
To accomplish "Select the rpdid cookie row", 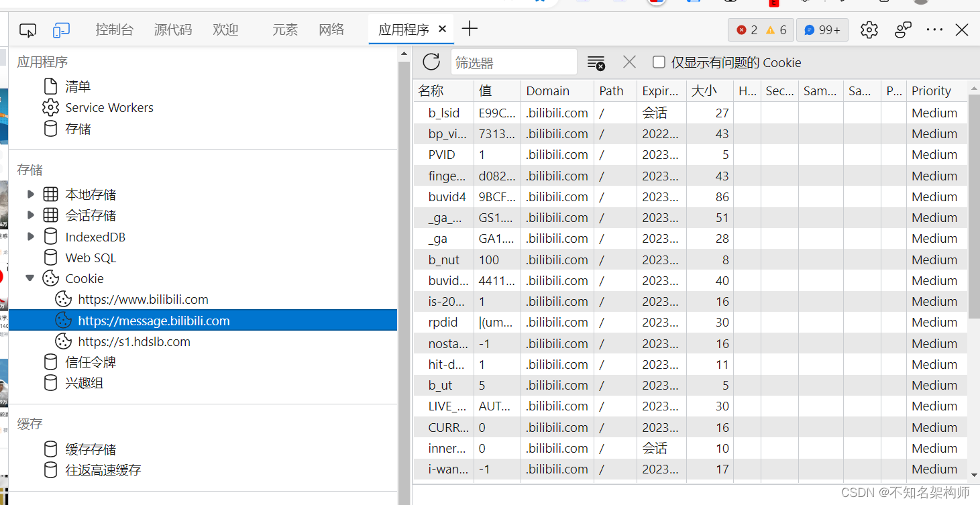I will point(690,322).
